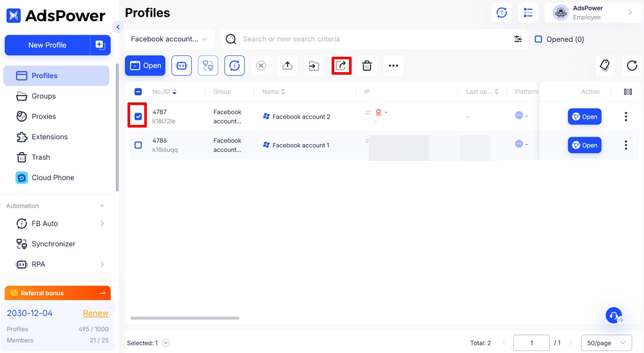The height and width of the screenshot is (353, 644).
Task: Click the trash delete toolbar icon
Action: (367, 66)
